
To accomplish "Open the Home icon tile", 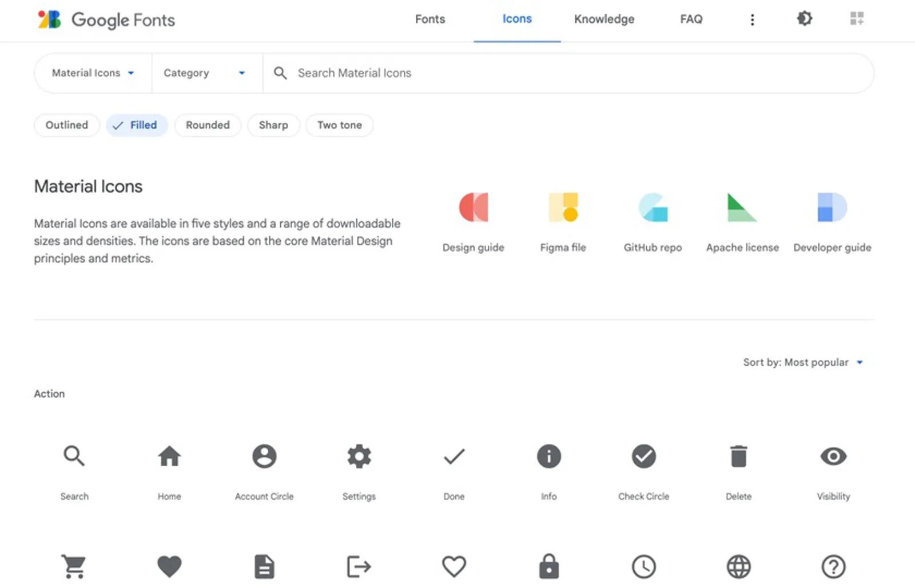I will (169, 457).
